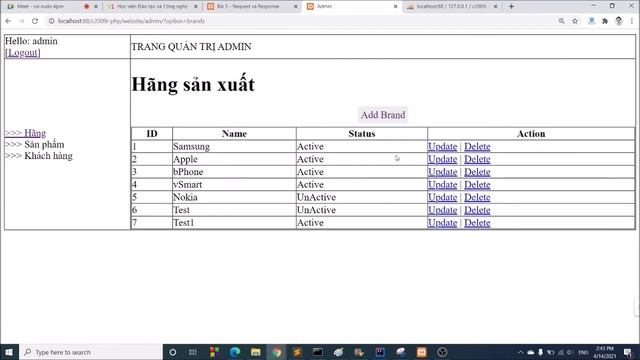Screen dimensions: 640x360
Task: Click the taskbar clock showing 2:43 PM
Action: [x=604, y=352]
